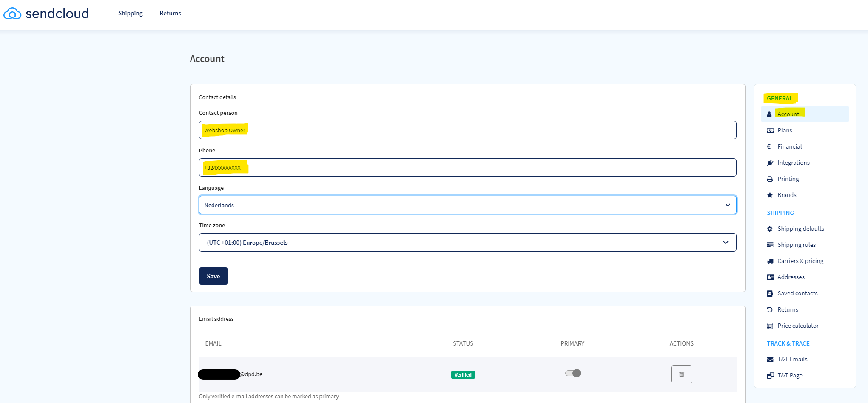Viewport: 868px width, 403px height.
Task: Click the Brands star icon
Action: click(x=770, y=195)
